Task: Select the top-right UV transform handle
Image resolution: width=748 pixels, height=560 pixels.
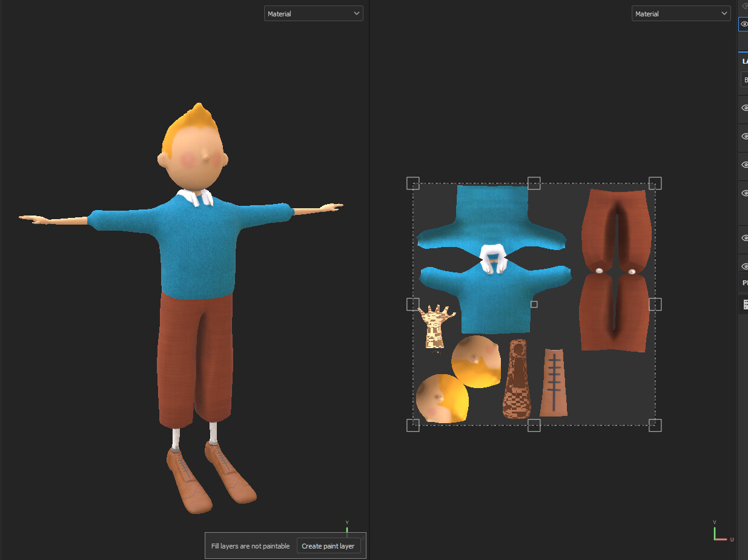Action: point(655,183)
